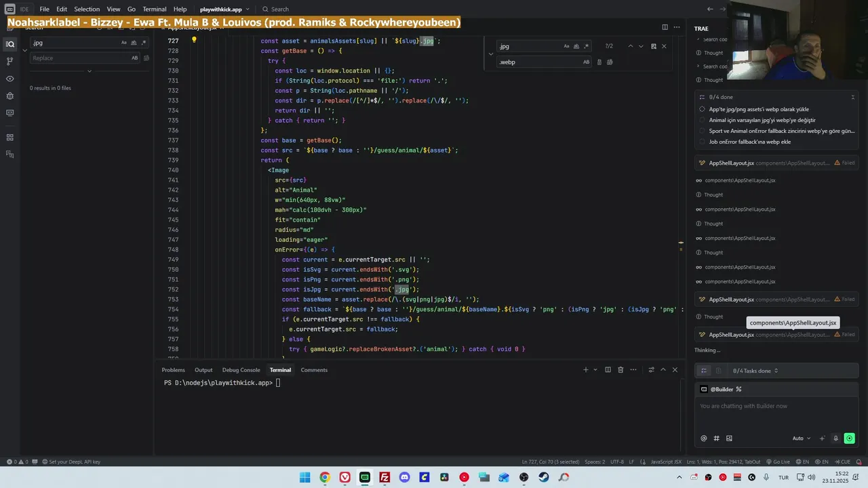Open the Selection menu

[x=87, y=9]
